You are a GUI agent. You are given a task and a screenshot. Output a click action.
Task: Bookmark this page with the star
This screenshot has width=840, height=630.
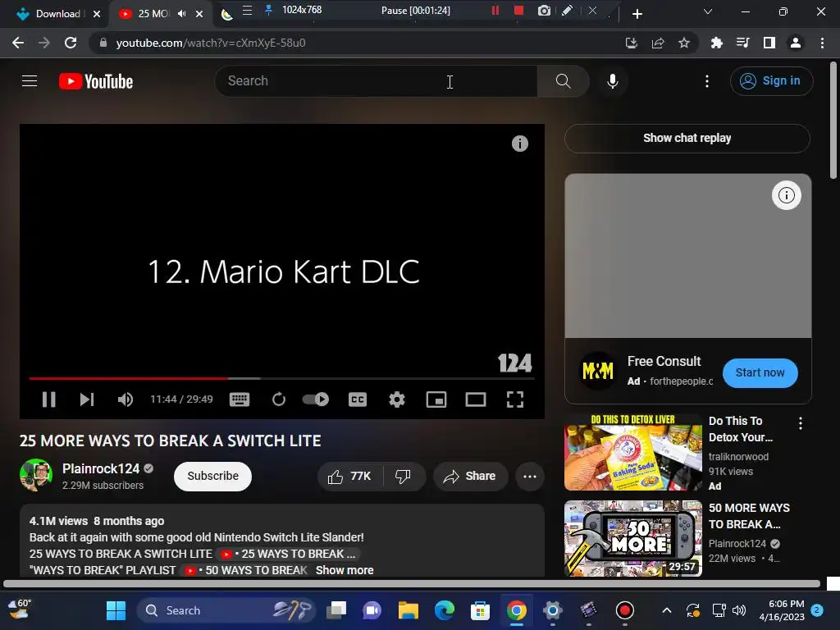click(684, 43)
